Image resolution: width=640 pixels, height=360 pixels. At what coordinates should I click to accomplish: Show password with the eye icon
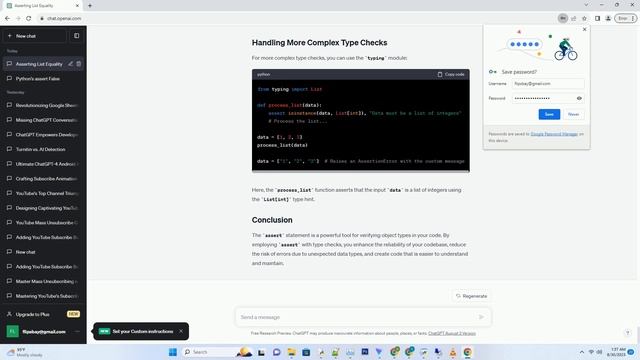click(x=579, y=98)
